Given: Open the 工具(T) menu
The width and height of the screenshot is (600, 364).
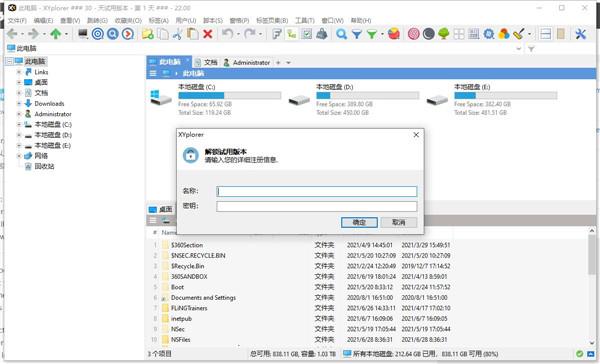Looking at the screenshot, I should pyautogui.click(x=305, y=20).
